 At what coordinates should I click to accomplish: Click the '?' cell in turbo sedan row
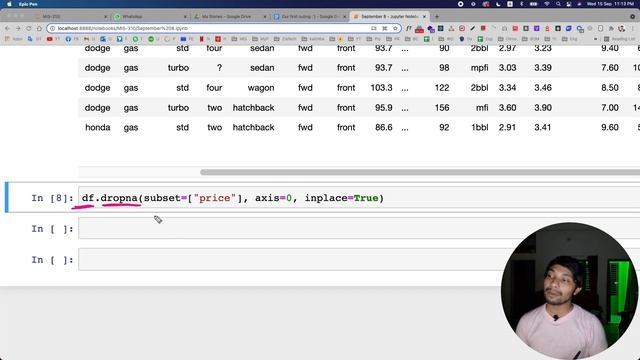[x=219, y=68]
